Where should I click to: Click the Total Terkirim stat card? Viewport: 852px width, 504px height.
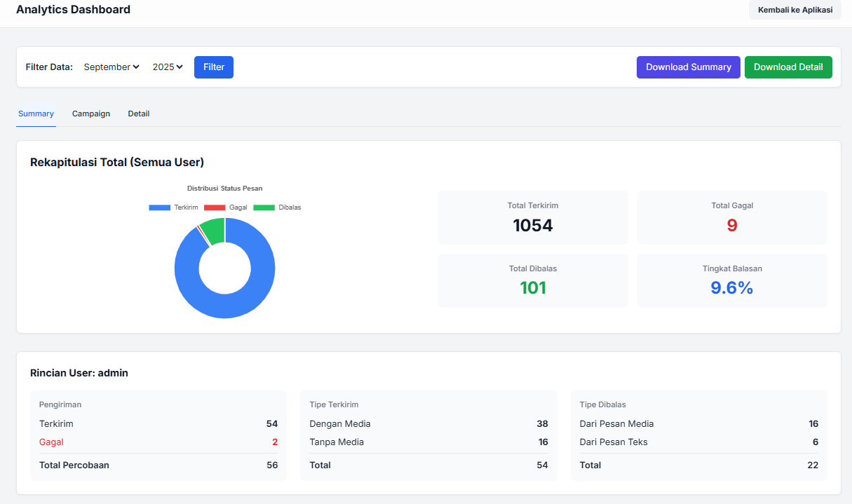(532, 217)
